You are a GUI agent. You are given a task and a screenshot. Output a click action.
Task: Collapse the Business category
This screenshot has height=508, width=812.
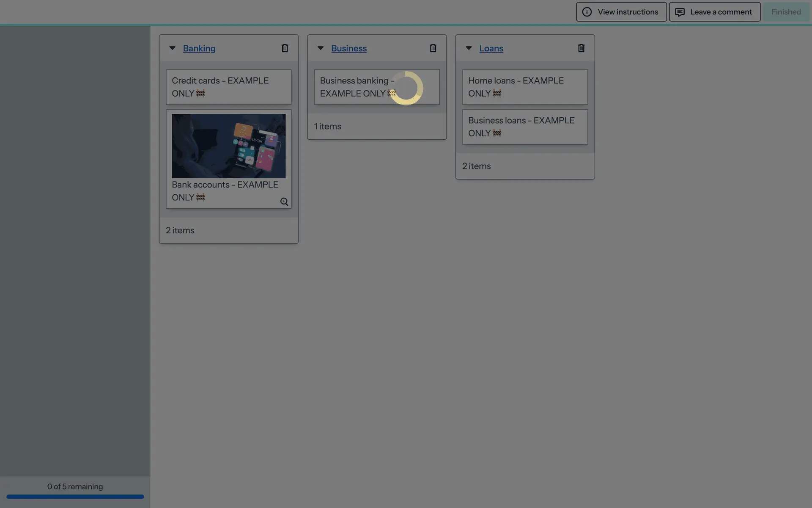(321, 48)
